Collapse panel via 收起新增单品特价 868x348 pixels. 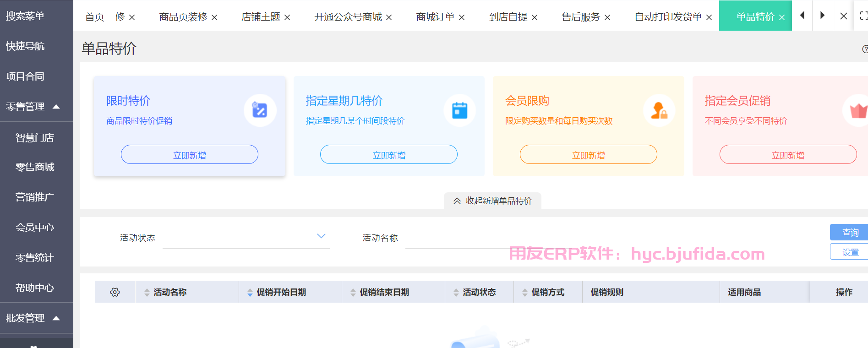(x=492, y=201)
